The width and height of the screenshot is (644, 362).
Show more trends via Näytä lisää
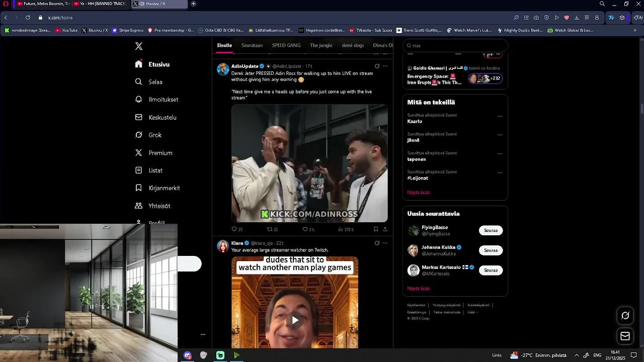[418, 193]
